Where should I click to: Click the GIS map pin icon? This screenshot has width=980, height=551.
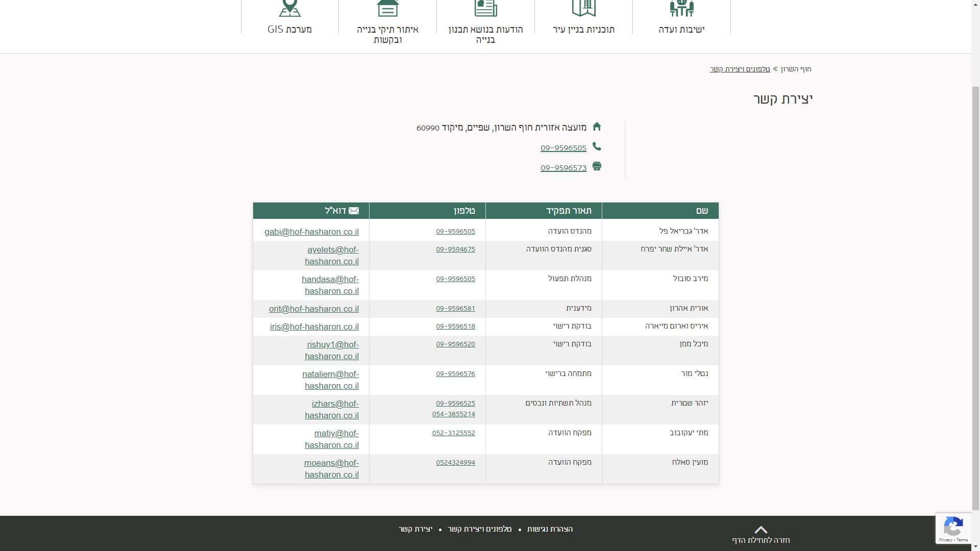click(289, 8)
